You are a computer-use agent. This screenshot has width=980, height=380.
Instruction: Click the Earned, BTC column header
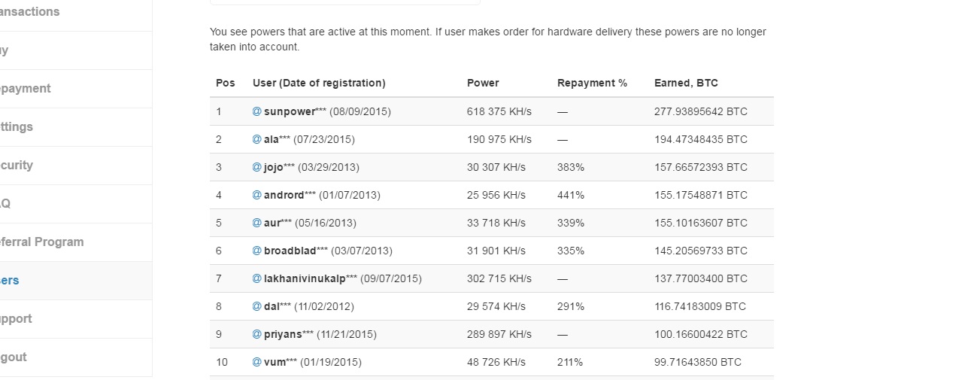click(686, 83)
